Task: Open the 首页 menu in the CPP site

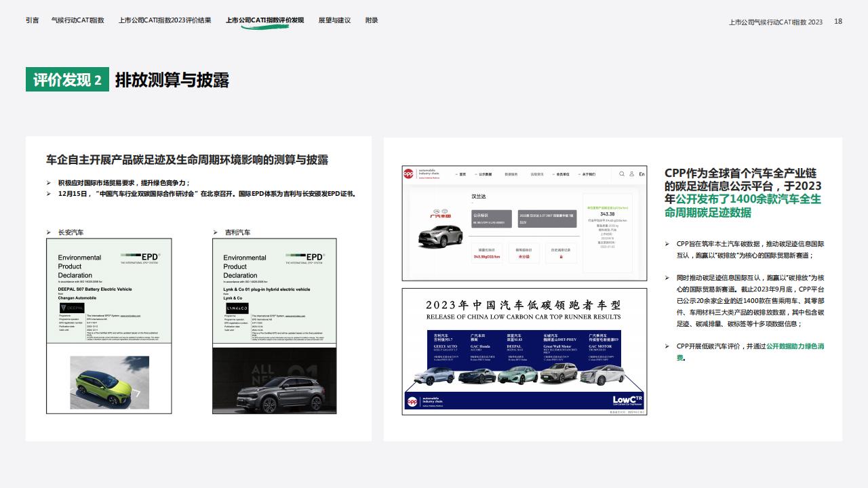Action: [x=462, y=174]
